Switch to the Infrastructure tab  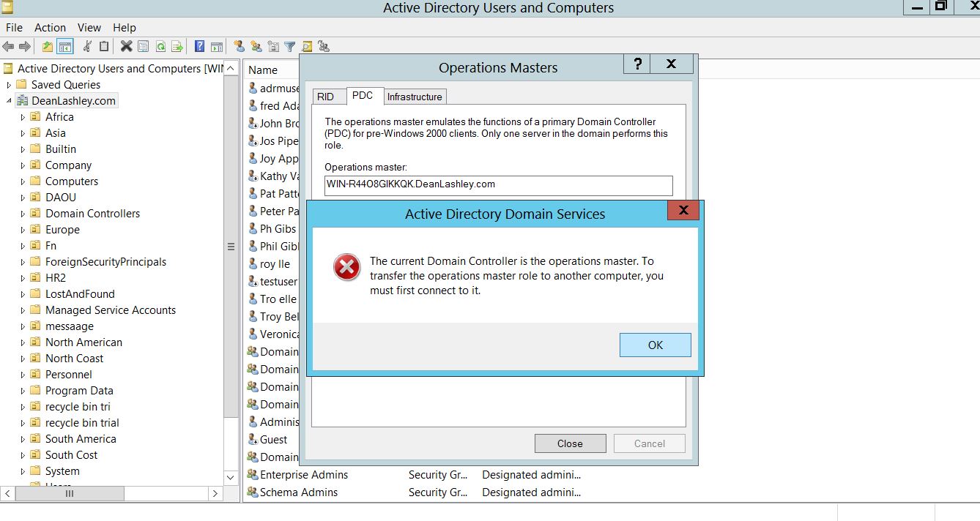pos(415,97)
